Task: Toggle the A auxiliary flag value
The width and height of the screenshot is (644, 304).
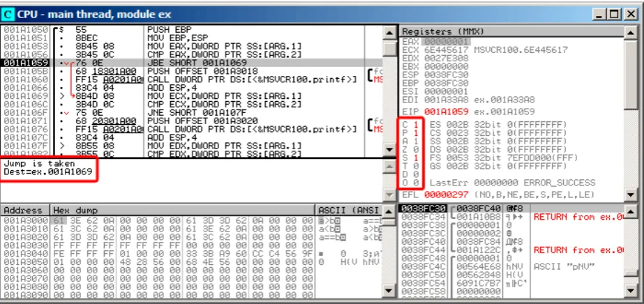Action: 415,141
